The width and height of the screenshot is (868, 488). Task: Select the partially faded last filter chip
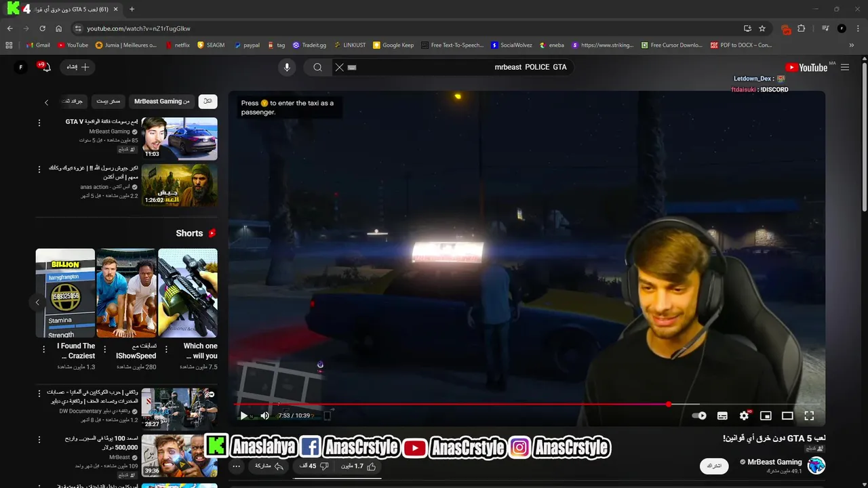(x=72, y=101)
